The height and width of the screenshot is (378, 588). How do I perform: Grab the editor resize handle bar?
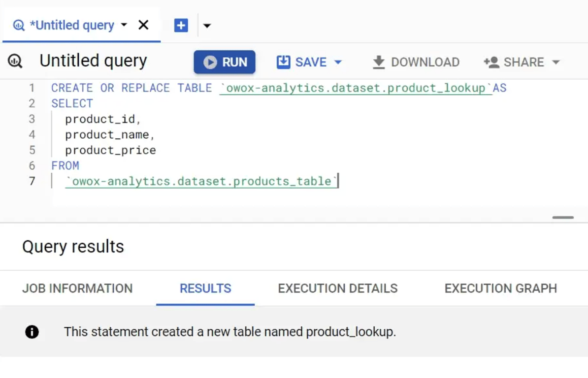[x=563, y=217]
